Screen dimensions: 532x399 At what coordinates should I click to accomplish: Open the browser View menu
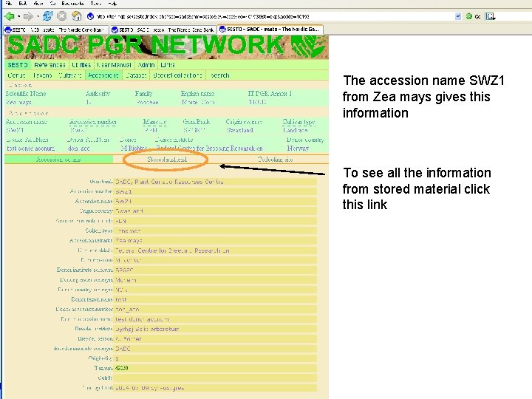[x=38, y=4]
